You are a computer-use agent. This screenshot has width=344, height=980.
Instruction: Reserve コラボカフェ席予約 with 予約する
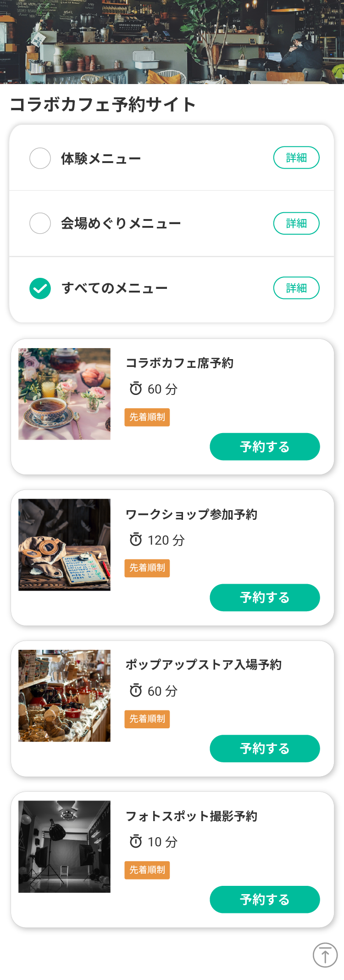coord(265,446)
